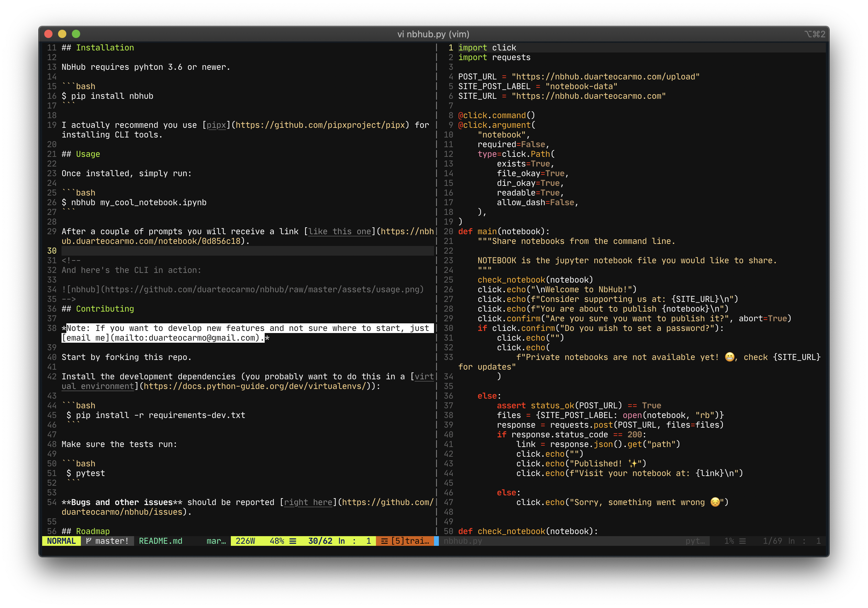Viewport: 868px width, 608px height.
Task: Click the 1/69 line indicator in right status
Action: [x=772, y=541]
